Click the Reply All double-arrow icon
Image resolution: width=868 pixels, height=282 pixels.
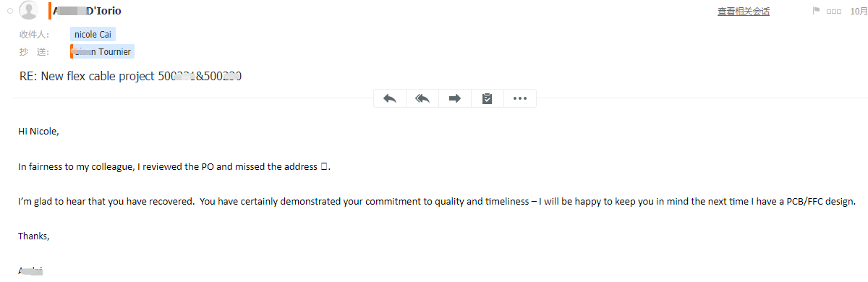coord(422,98)
